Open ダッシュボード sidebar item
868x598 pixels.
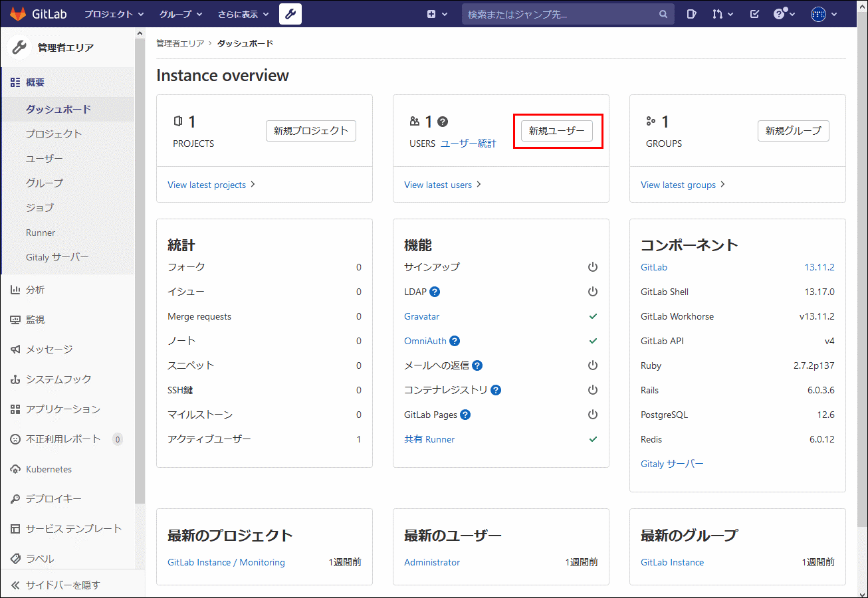(67, 109)
